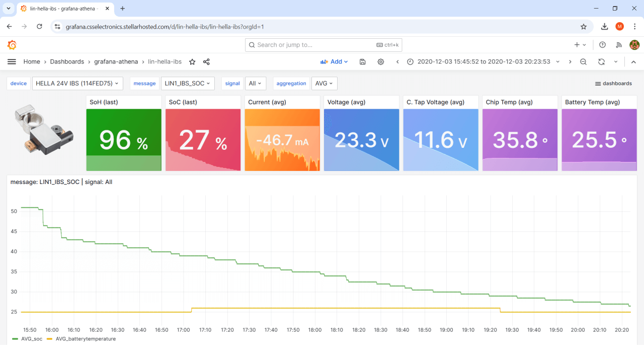
Task: Toggle the hamburger navigation menu
Action: 12,62
